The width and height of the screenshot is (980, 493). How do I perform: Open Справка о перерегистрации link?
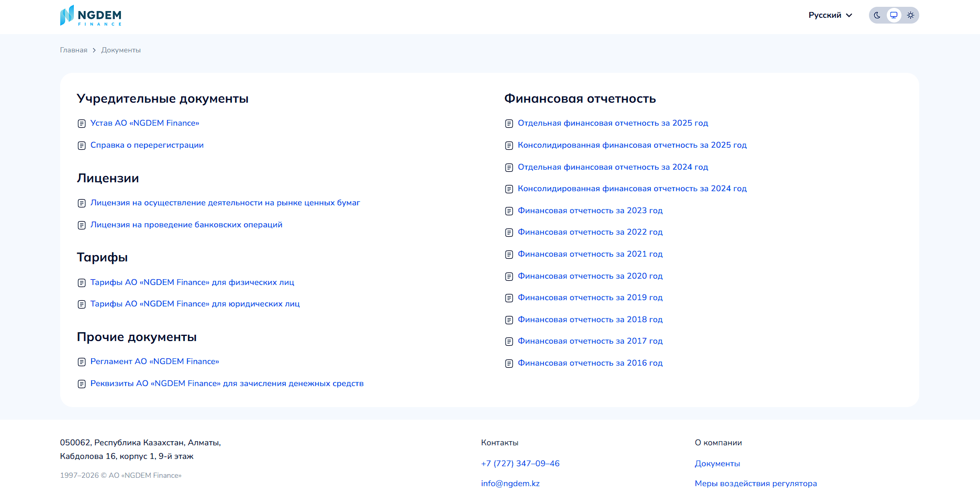pos(147,145)
